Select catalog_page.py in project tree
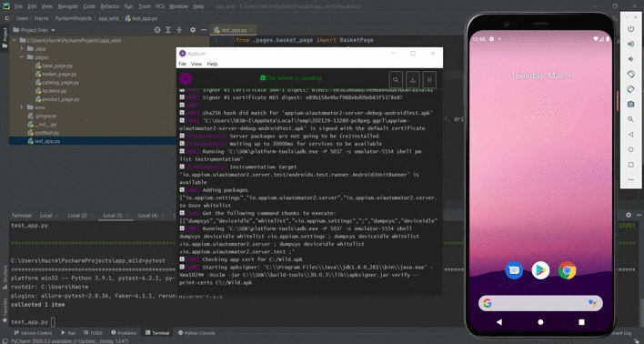 pos(60,83)
